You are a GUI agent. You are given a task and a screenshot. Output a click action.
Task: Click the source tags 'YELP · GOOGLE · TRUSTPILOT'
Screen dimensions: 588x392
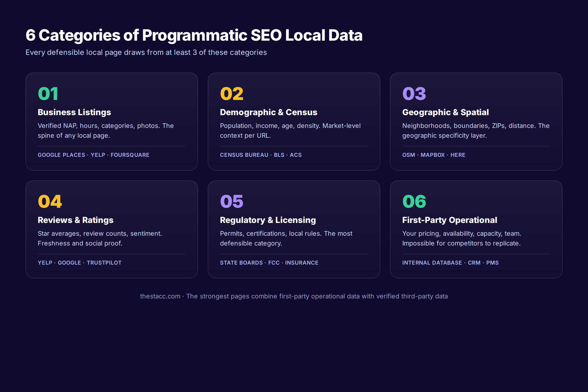click(x=79, y=263)
